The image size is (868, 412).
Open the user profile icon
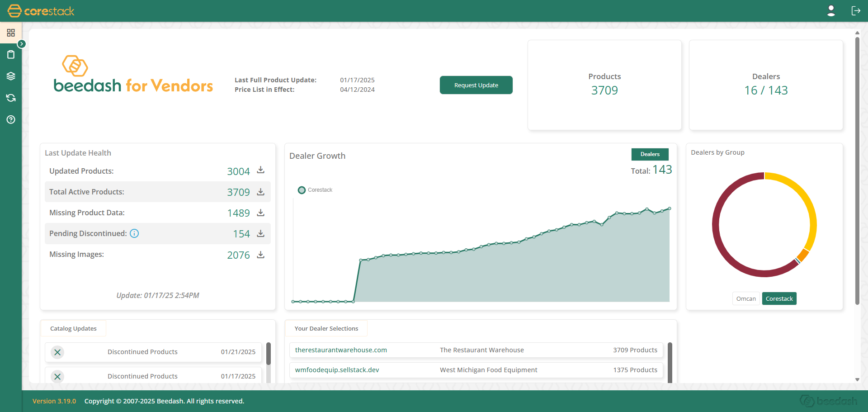831,11
